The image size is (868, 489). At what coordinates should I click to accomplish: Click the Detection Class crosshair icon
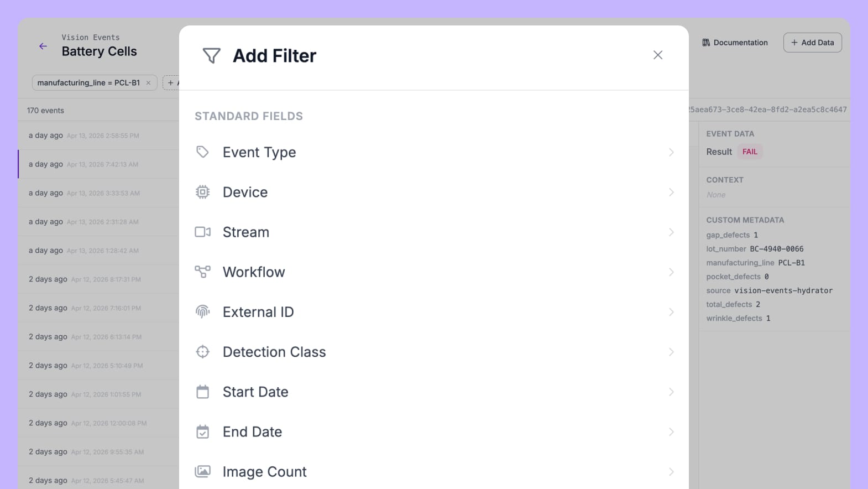[x=202, y=352]
